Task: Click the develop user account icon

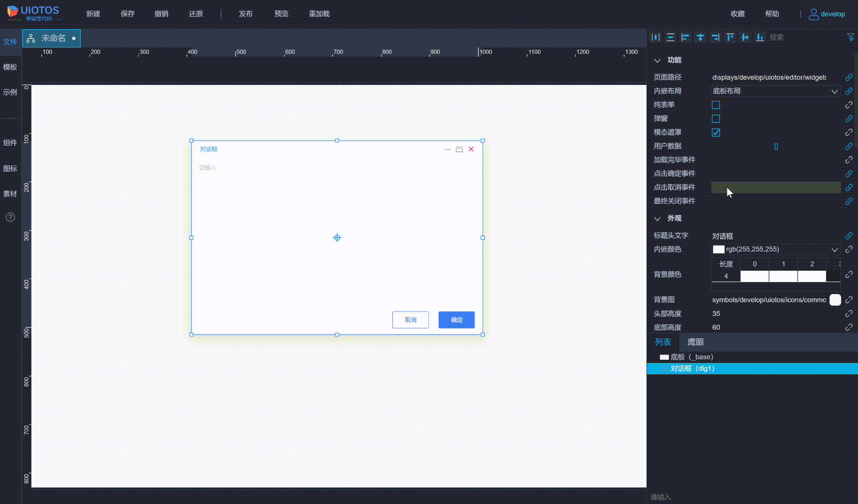Action: [813, 14]
